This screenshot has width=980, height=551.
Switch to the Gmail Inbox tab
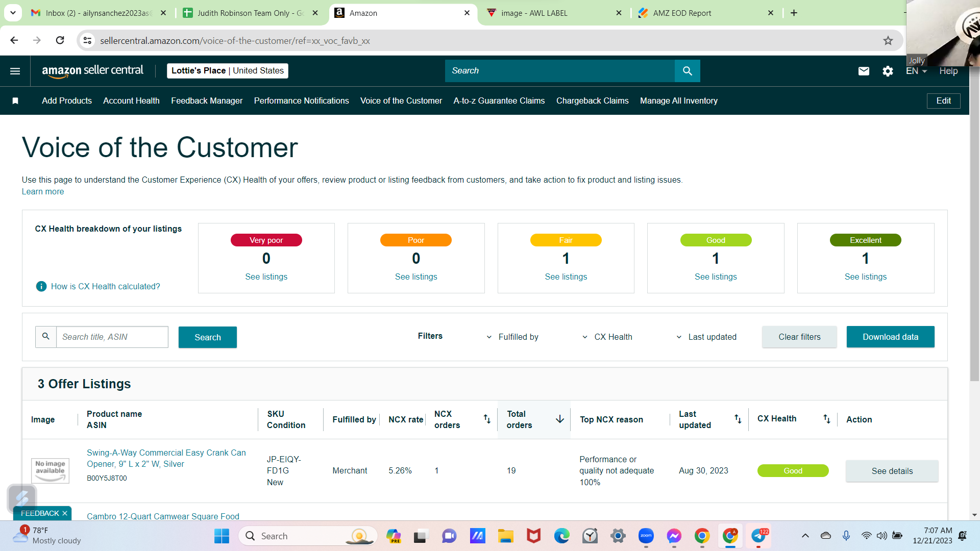[x=98, y=13]
